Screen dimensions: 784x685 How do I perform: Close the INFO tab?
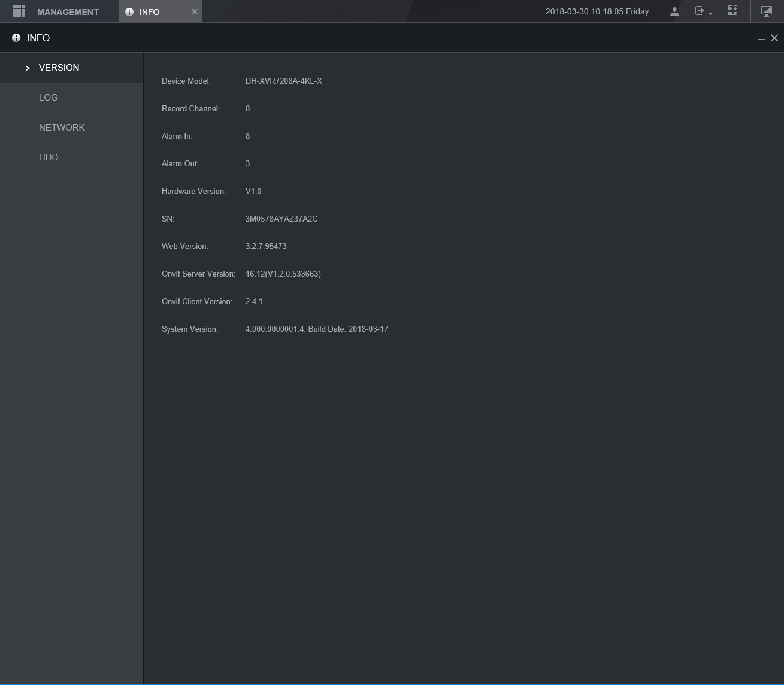click(195, 11)
